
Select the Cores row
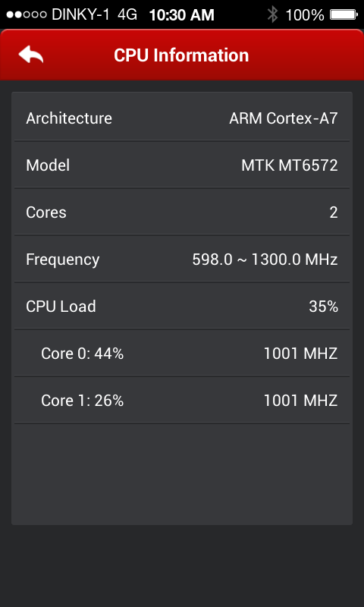point(182,212)
